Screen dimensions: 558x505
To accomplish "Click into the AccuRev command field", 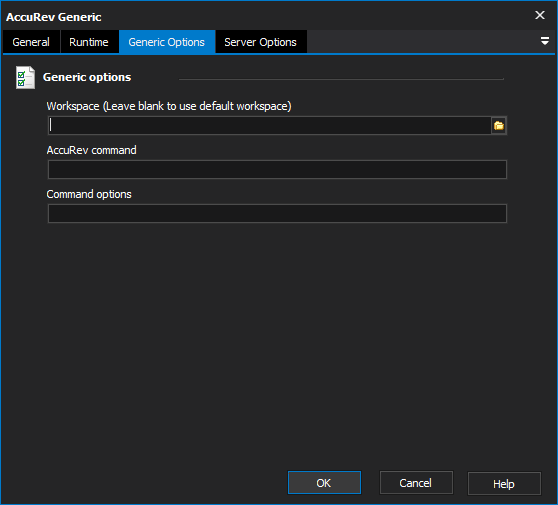I will 277,169.
